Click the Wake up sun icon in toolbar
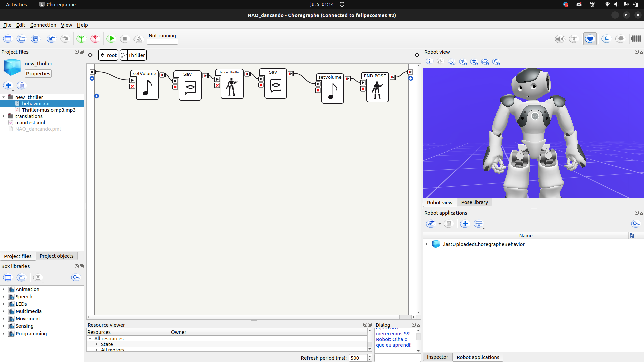The height and width of the screenshot is (362, 644). (x=620, y=39)
